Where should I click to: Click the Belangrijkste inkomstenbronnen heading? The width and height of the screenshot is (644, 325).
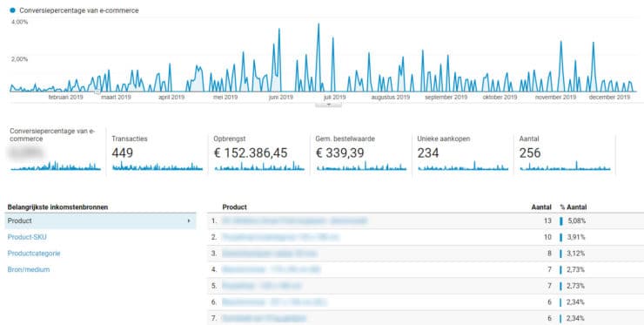pyautogui.click(x=58, y=207)
